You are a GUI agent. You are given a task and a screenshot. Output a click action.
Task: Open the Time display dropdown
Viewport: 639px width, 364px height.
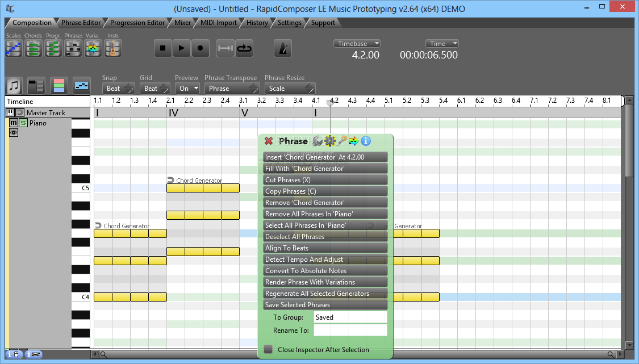[442, 44]
